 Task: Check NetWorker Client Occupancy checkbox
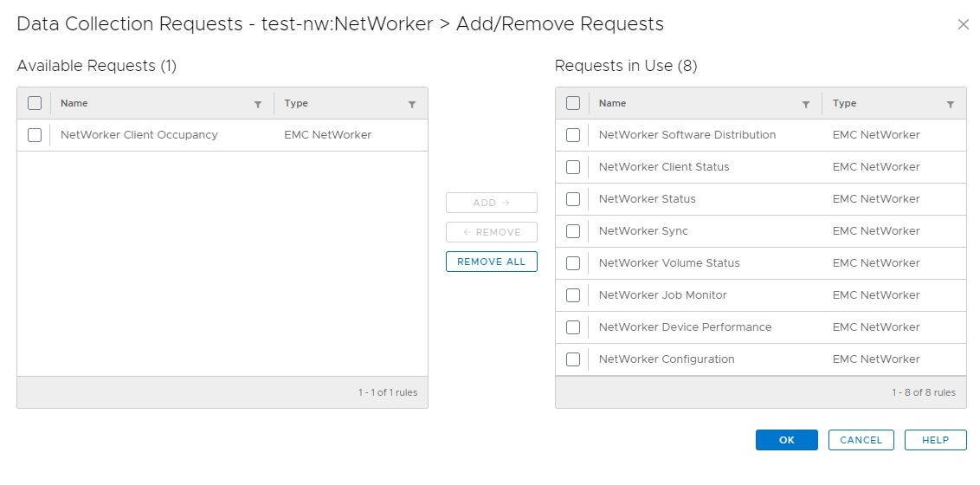35,135
